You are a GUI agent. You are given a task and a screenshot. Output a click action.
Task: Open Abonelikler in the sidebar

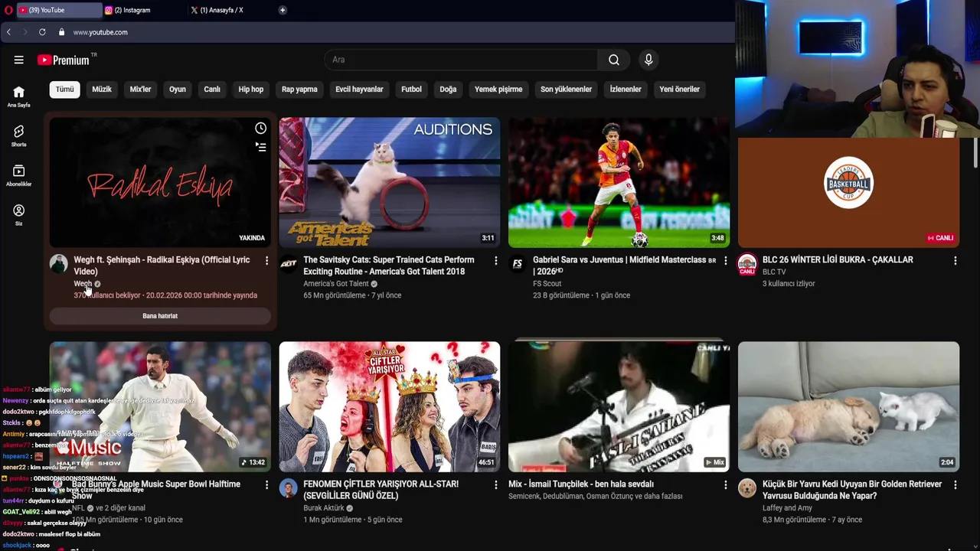coord(18,176)
